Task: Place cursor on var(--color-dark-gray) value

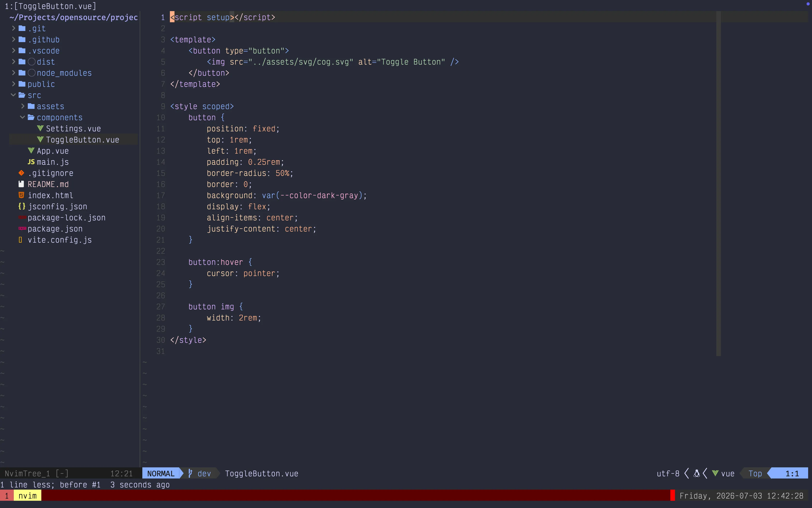Action: click(x=312, y=195)
